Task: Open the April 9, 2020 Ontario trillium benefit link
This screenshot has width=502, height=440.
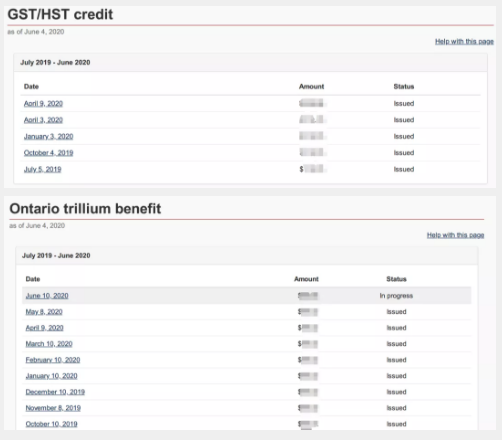Action: (44, 328)
